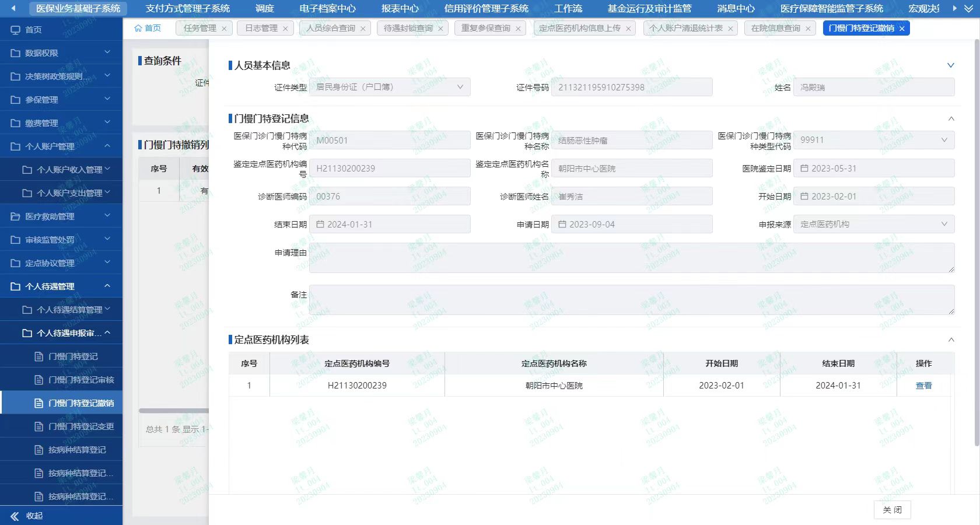This screenshot has height=525, width=980.
Task: Open the 信用评价管理子系统 menu
Action: (487, 8)
